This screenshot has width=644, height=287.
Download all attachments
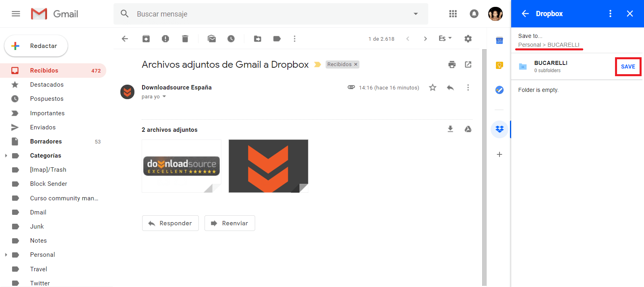pyautogui.click(x=450, y=129)
